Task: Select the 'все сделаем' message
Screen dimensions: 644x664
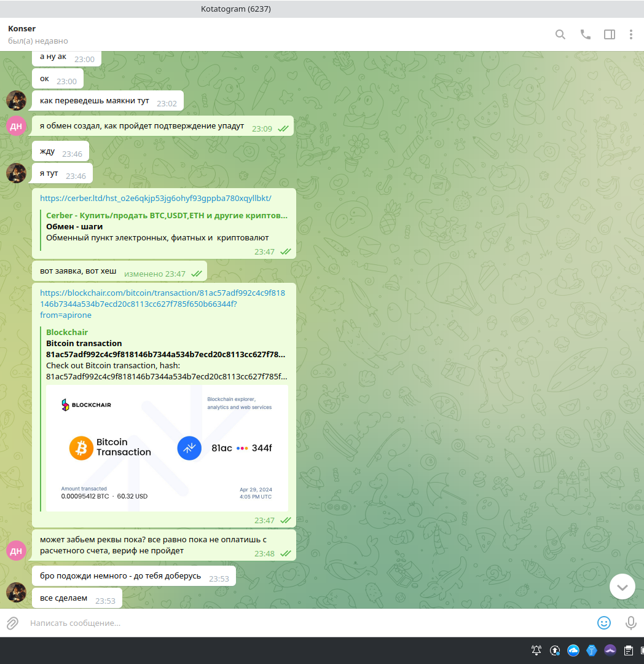Action: 77,598
